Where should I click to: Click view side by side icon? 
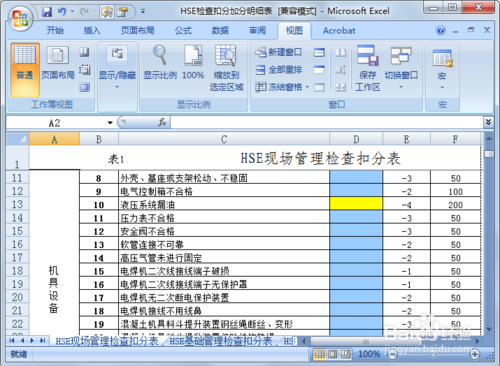[x=340, y=52]
